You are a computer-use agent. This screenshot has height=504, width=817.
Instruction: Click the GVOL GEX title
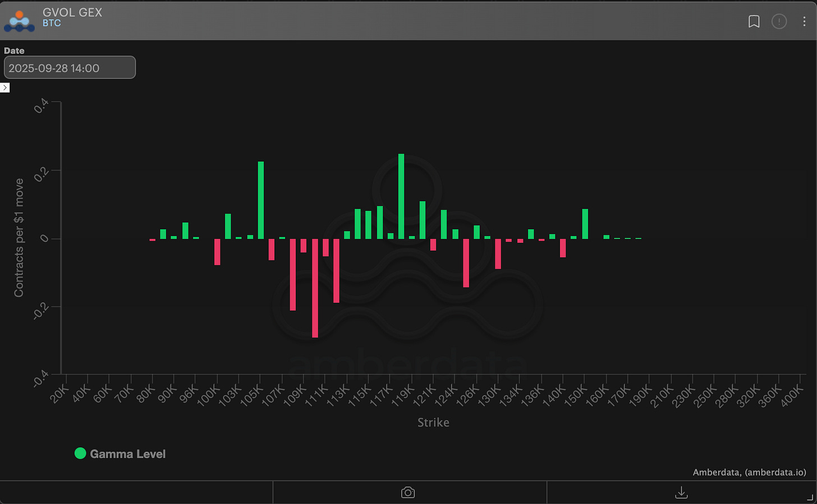(72, 12)
